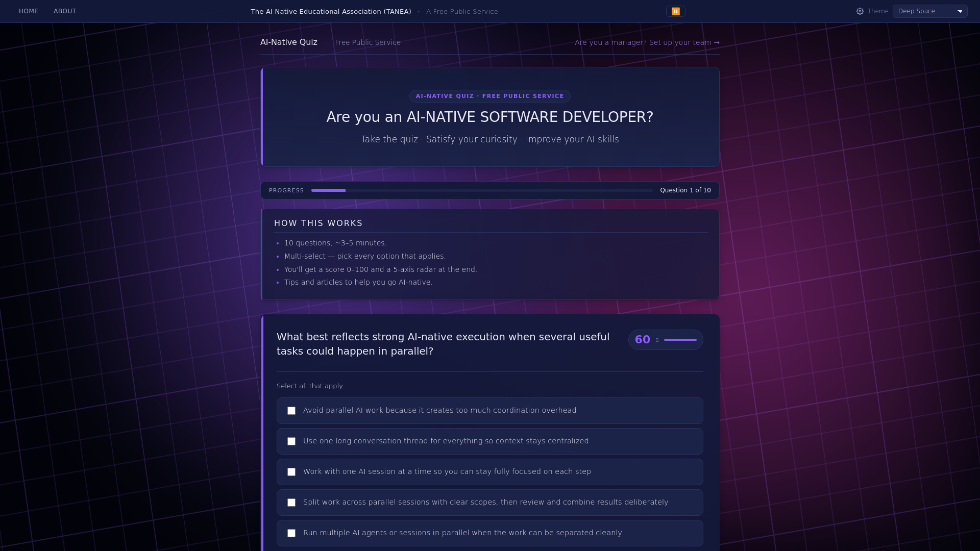This screenshot has height=551, width=980.
Task: Open the ABOUT menu item
Action: (x=65, y=11)
